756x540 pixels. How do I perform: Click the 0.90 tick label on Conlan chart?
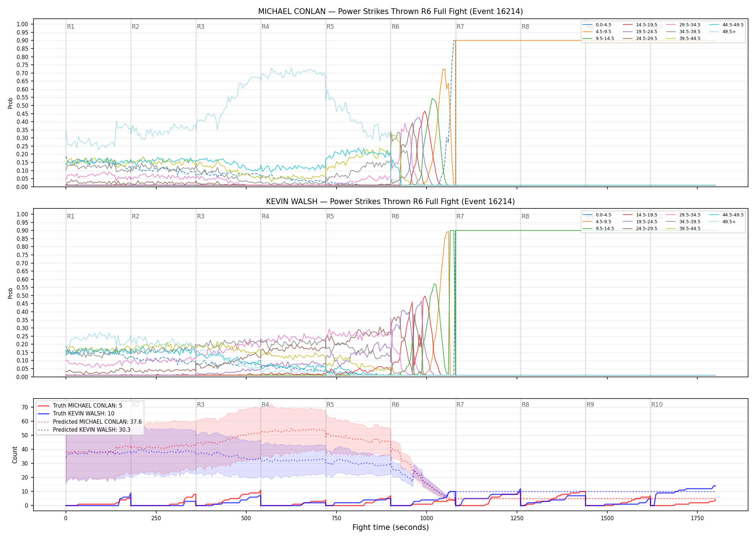pos(22,41)
